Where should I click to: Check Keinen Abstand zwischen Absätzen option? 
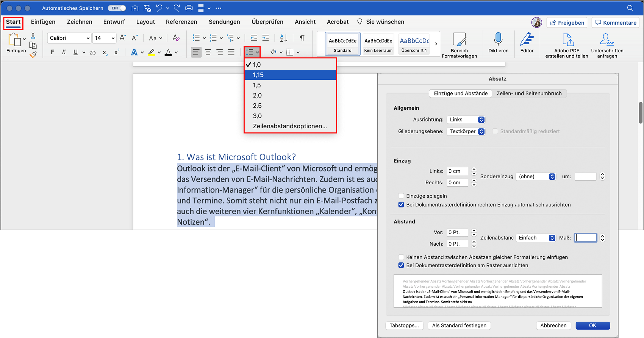(x=401, y=257)
